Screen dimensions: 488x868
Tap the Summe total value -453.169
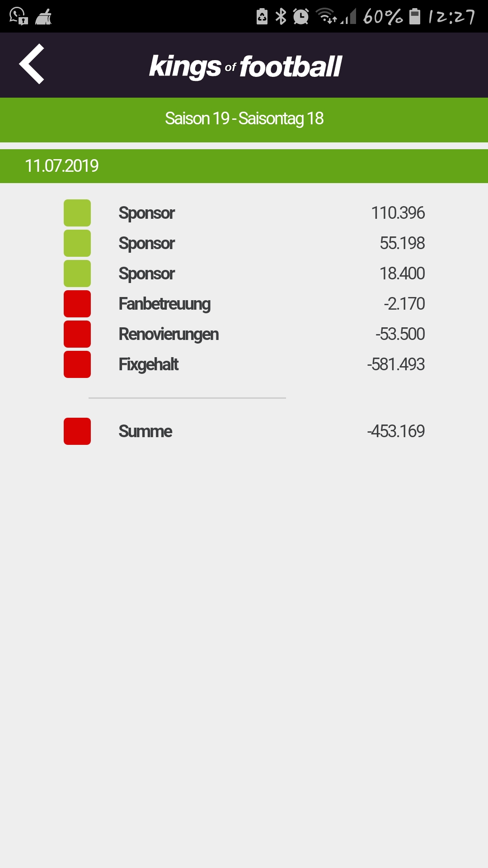click(x=396, y=431)
